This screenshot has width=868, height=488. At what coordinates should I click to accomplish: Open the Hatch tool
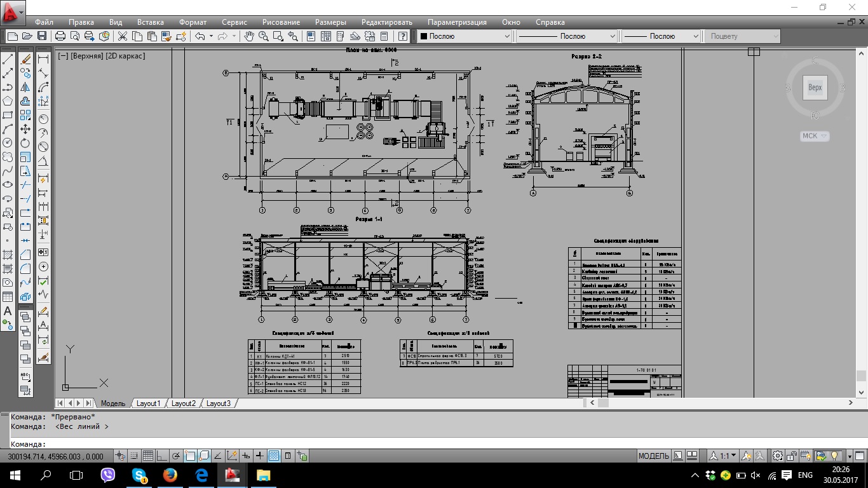(x=8, y=255)
